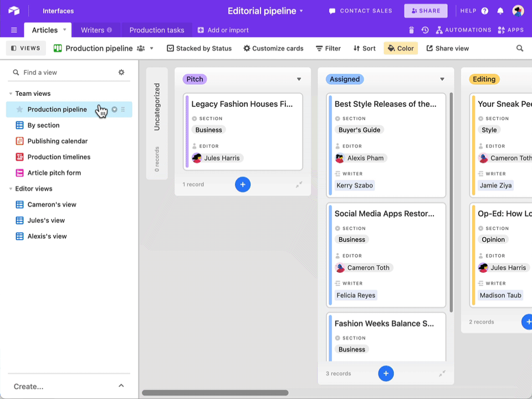Open the Filter options
Viewport: 532px width, 399px height.
pyautogui.click(x=328, y=48)
